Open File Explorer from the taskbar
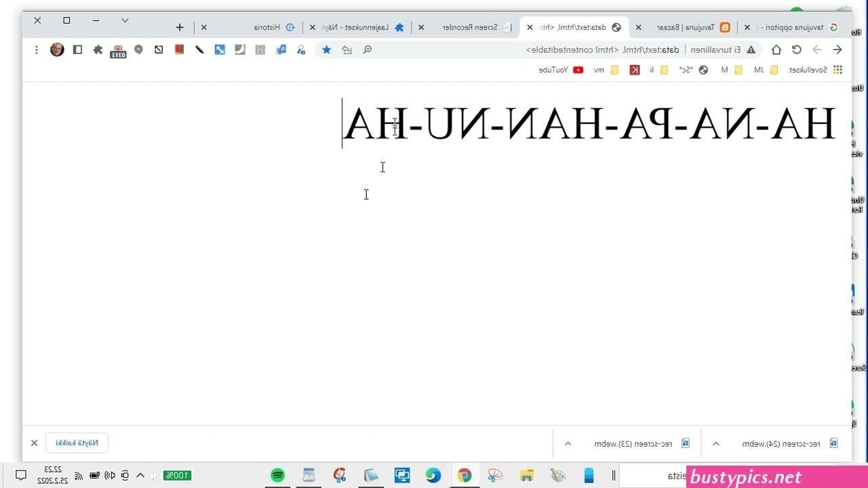The height and width of the screenshot is (488, 868). point(527,476)
